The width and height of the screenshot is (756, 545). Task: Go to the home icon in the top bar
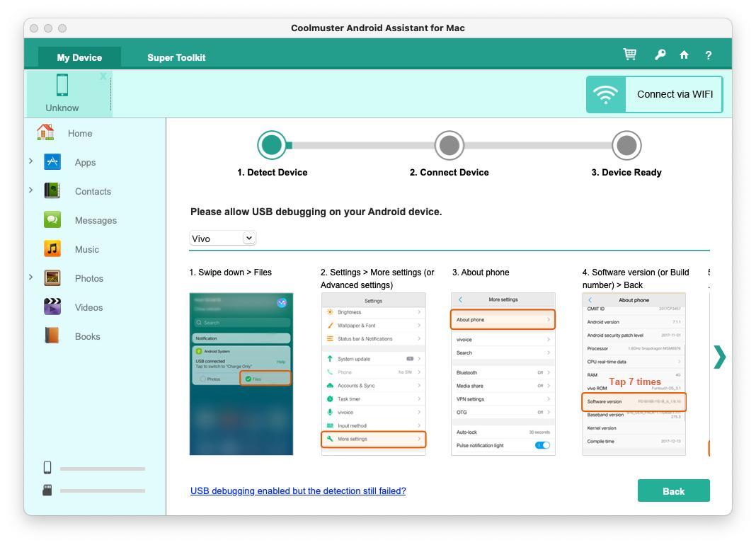point(684,54)
